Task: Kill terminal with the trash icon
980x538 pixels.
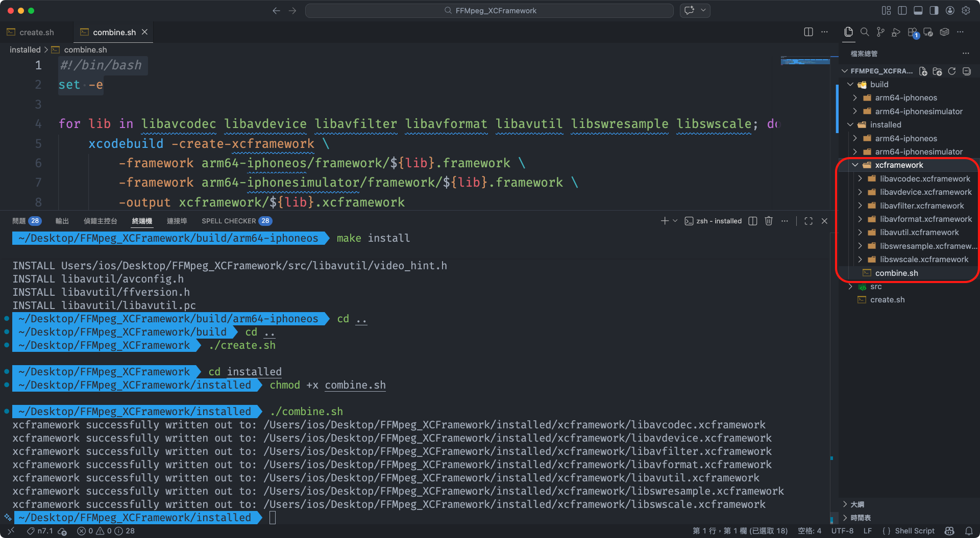Action: tap(769, 221)
